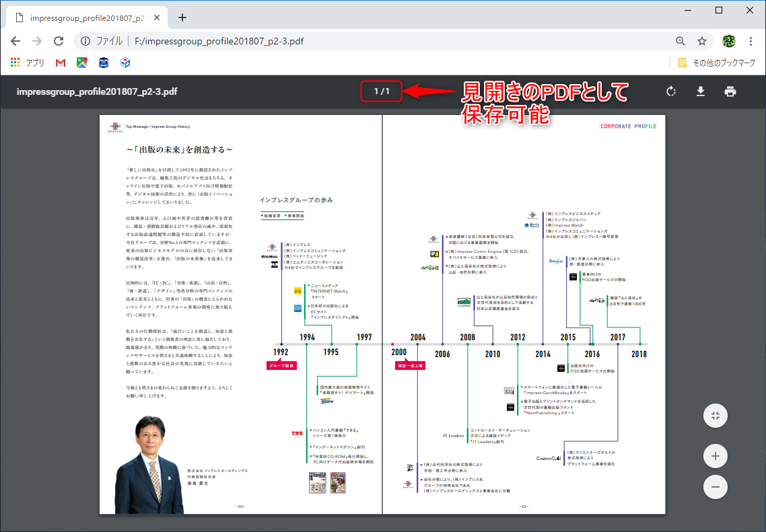The height and width of the screenshot is (532, 766).
Task: Click the 1/1 page number field
Action: click(381, 91)
